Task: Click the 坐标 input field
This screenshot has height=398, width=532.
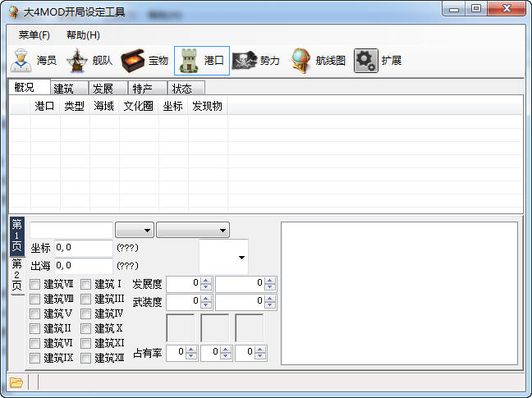Action: coord(84,248)
